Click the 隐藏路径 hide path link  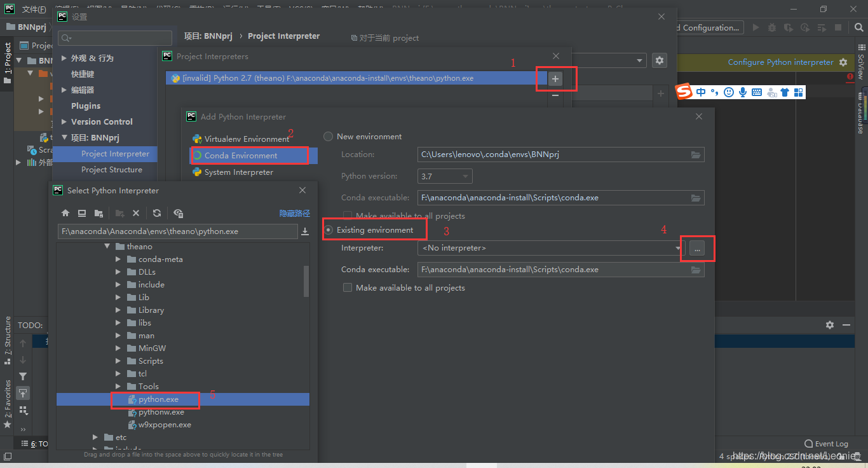295,214
